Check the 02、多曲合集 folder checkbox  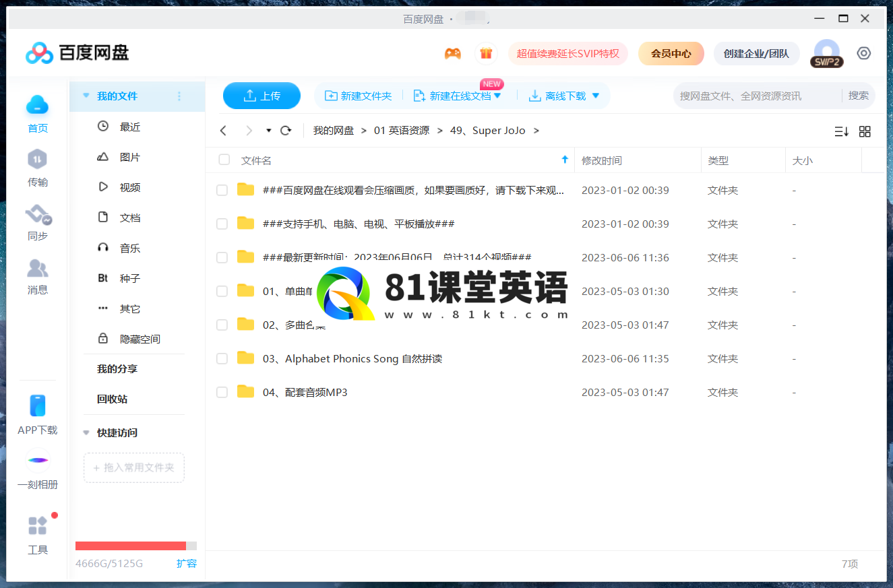click(222, 325)
